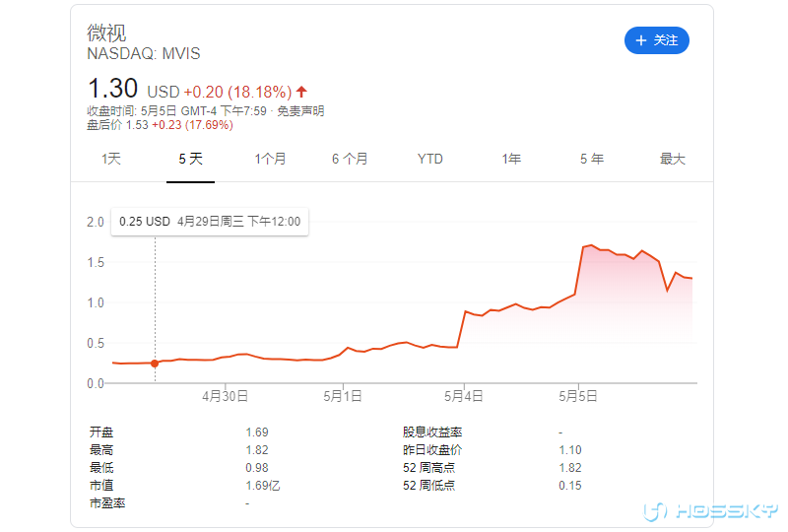This screenshot has height=532, width=788.
Task: Click the 2.0 y-axis label
Action: click(x=95, y=222)
